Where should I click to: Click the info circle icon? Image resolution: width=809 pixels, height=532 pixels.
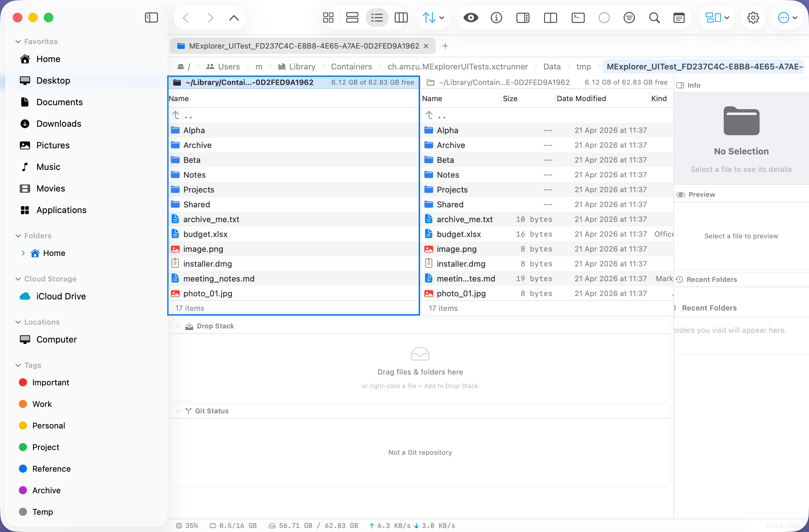(x=496, y=17)
